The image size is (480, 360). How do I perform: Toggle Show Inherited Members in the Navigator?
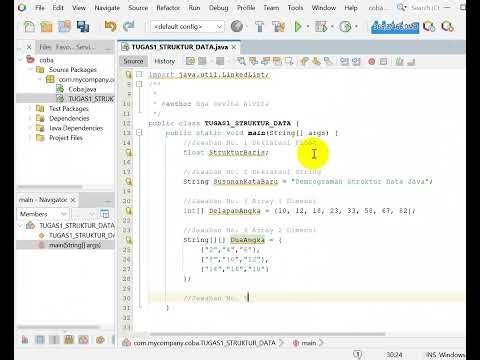point(25,340)
